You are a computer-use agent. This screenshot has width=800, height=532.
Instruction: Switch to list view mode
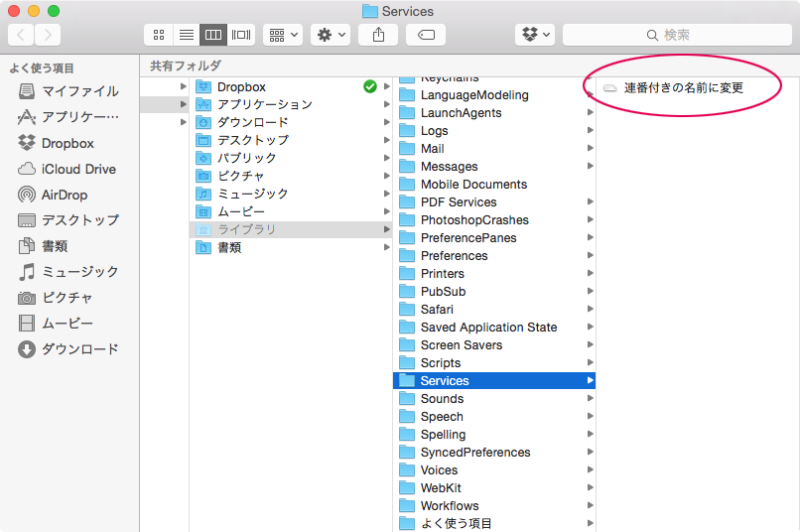[x=187, y=35]
